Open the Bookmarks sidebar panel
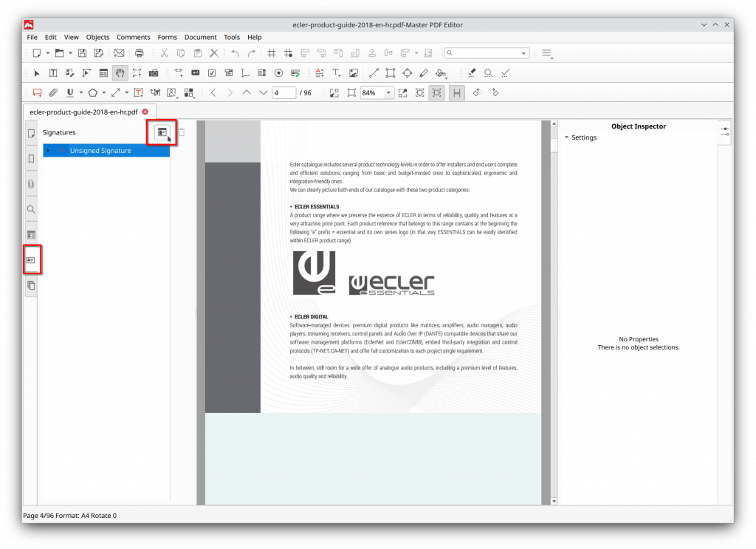 [30, 159]
